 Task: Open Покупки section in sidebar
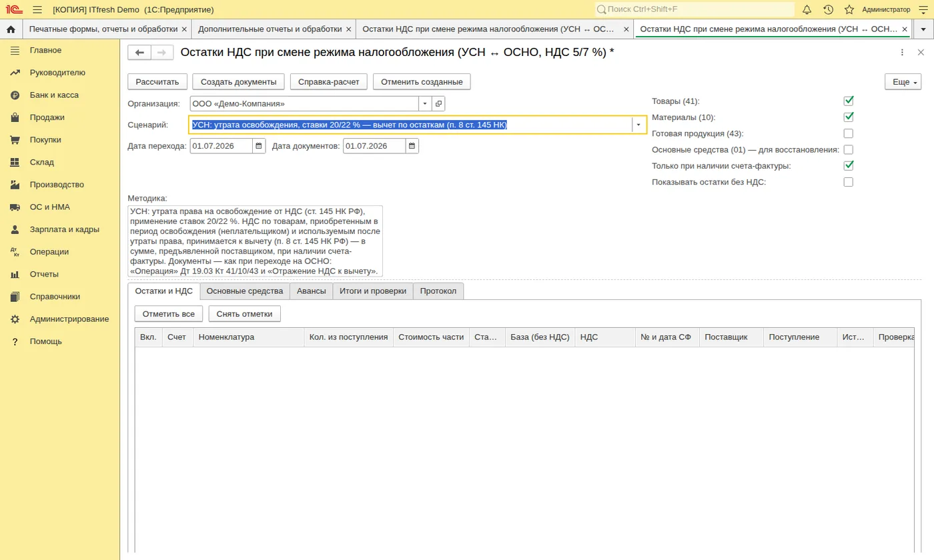[x=45, y=140]
